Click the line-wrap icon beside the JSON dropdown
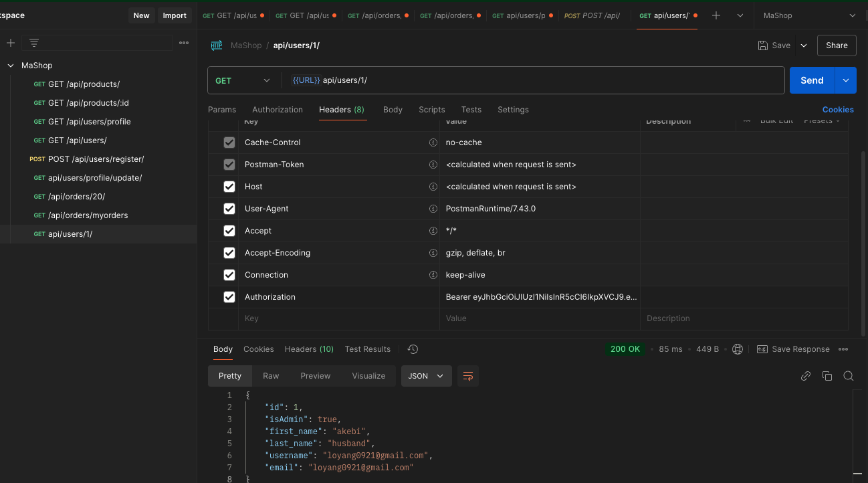Viewport: 868px width, 483px height. coord(467,376)
